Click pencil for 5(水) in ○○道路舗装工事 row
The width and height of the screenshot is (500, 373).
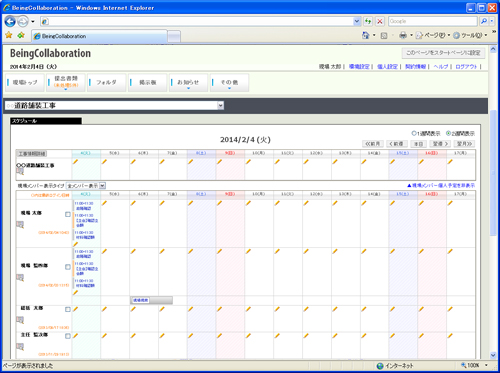[104, 162]
